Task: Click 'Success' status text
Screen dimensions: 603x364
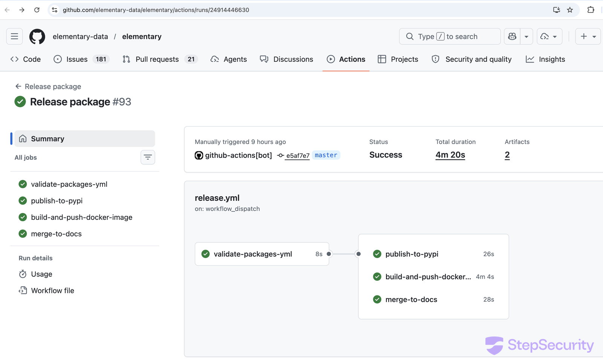Action: [386, 155]
